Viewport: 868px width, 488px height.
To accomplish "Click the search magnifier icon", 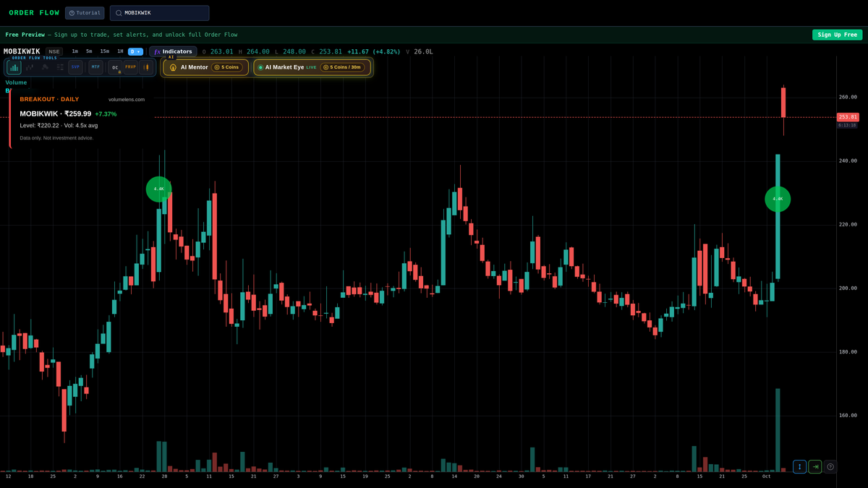I will (119, 13).
